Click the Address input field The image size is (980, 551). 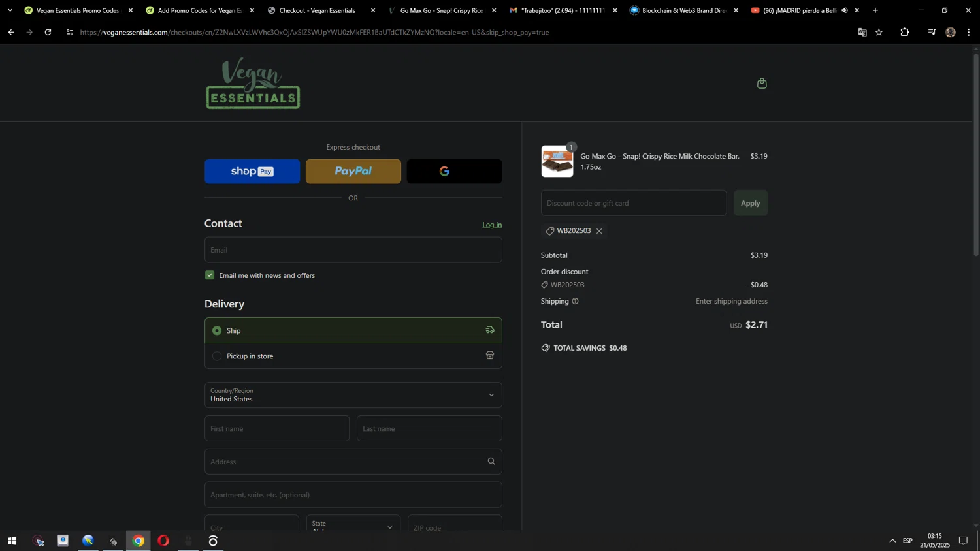[x=353, y=462]
